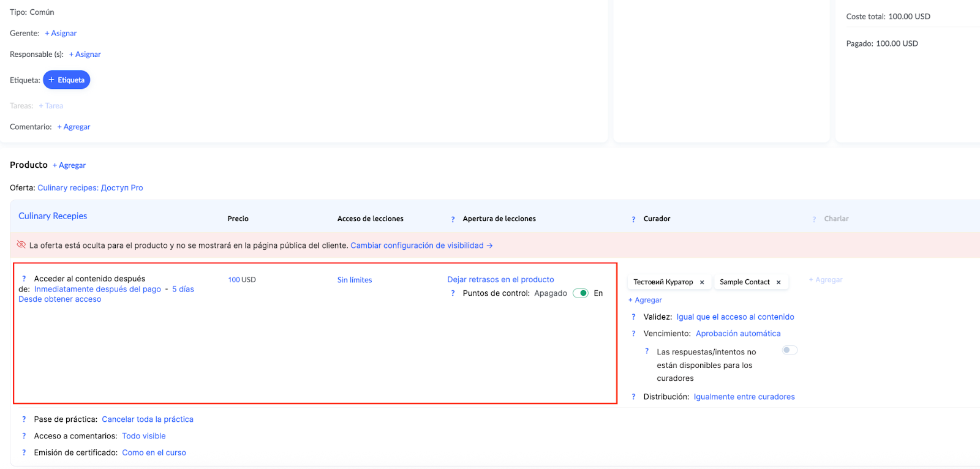Assign a Gerente via Asignar link
This screenshot has height=469, width=980.
(x=61, y=33)
